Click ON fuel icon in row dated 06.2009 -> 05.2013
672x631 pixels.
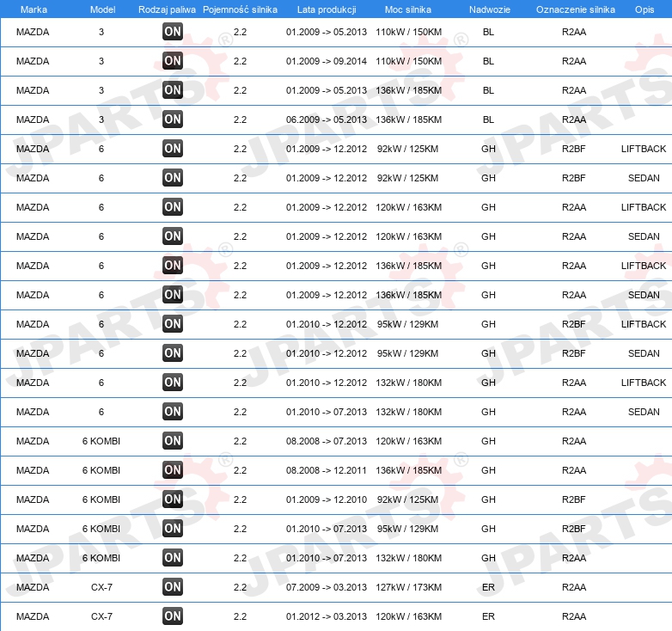173,119
